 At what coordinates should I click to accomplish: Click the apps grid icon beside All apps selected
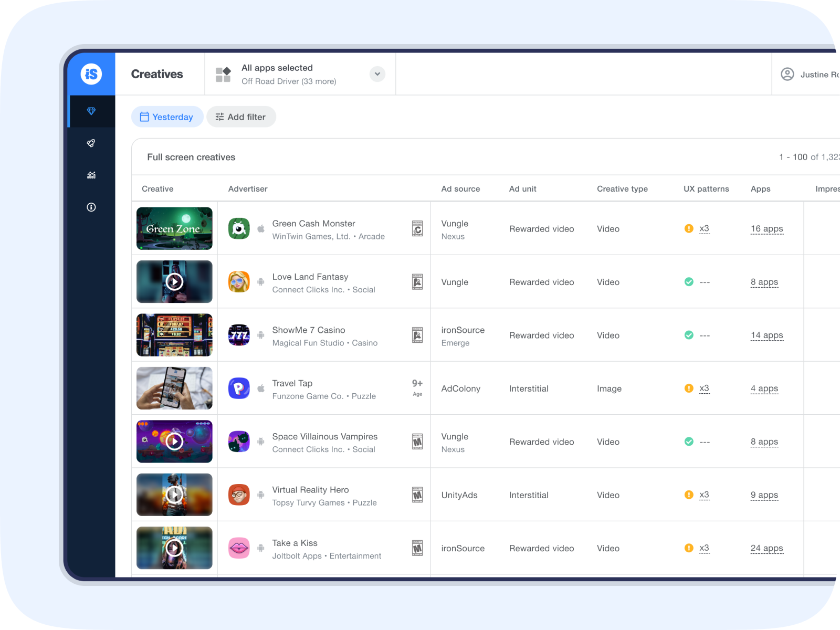[223, 75]
